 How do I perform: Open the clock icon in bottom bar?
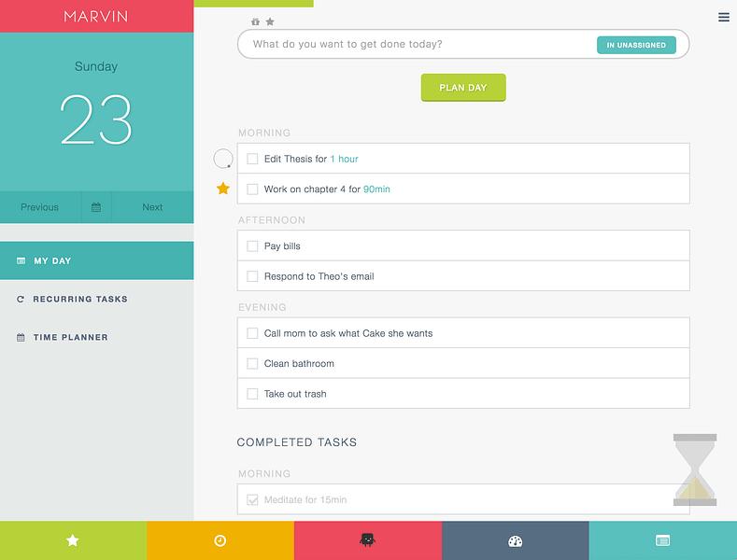tap(220, 540)
